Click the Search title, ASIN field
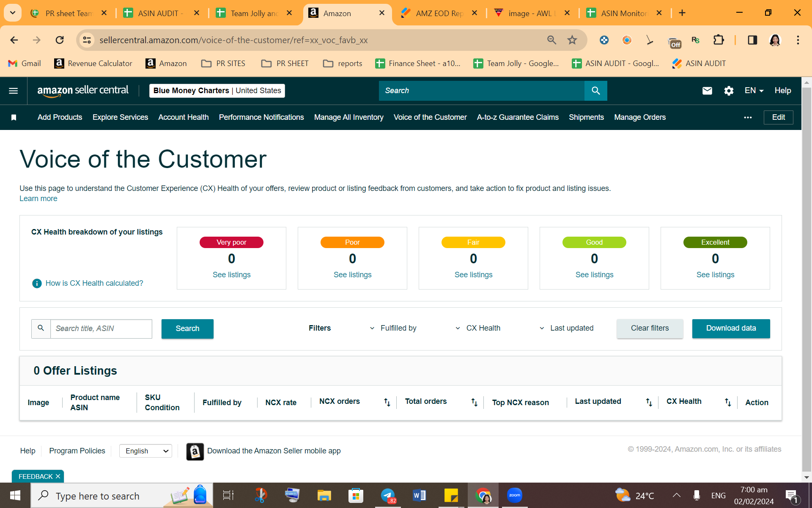 [x=101, y=329]
